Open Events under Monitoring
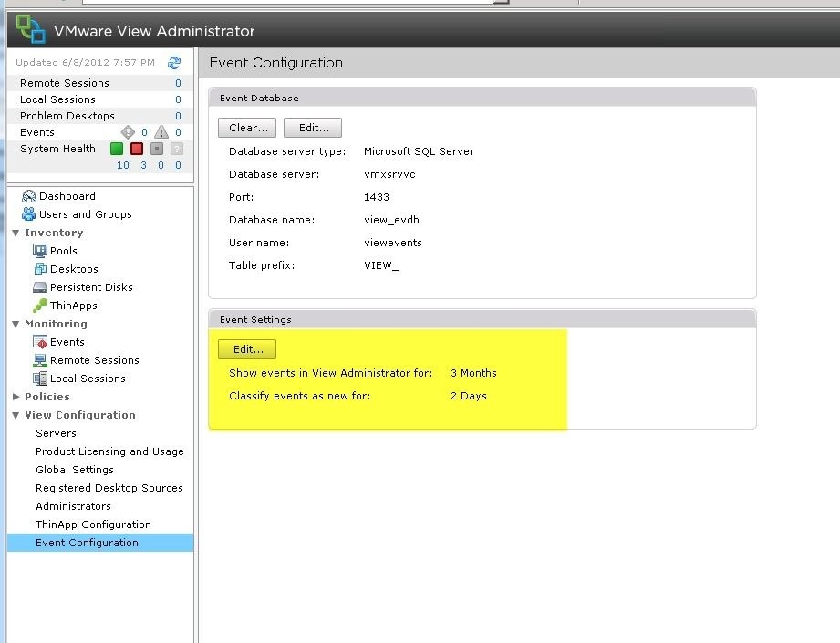The width and height of the screenshot is (840, 643). coord(67,342)
